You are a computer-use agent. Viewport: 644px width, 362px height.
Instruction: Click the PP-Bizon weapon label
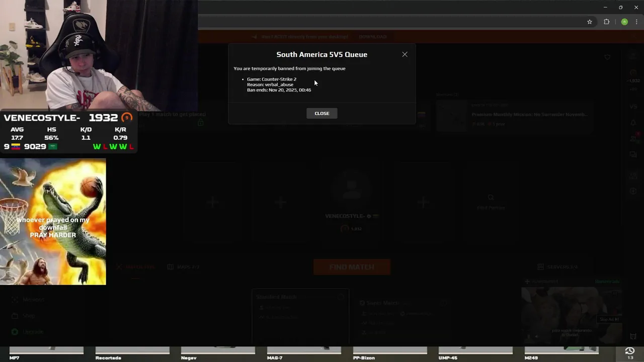(364, 358)
